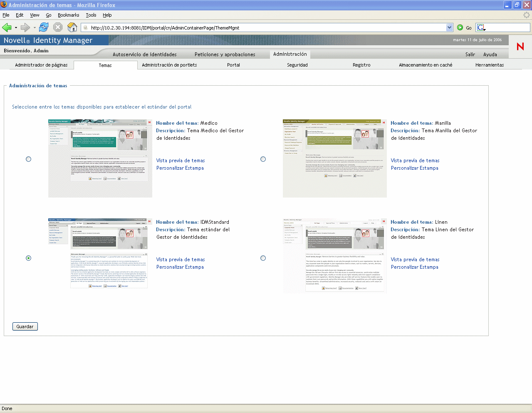Open the Herramientas tab
The height and width of the screenshot is (413, 532).
(x=490, y=65)
